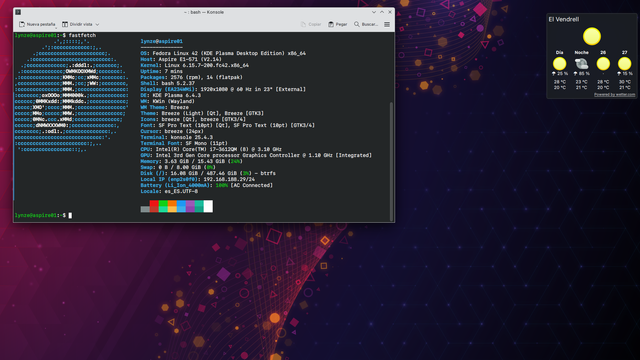This screenshot has height=360, width=640.
Task: Click the 'Packages: 2576 (rpm)' line
Action: (x=191, y=77)
